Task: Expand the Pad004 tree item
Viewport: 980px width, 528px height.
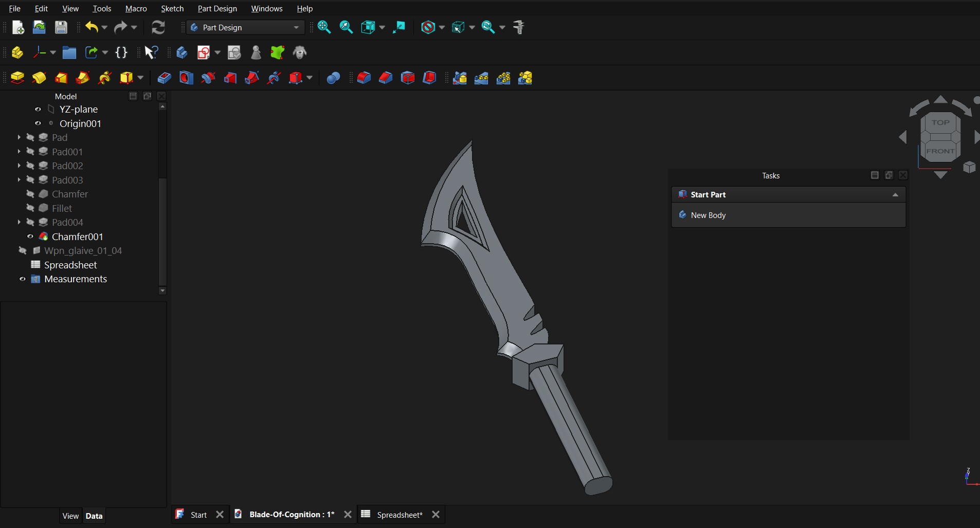Action: (x=19, y=223)
